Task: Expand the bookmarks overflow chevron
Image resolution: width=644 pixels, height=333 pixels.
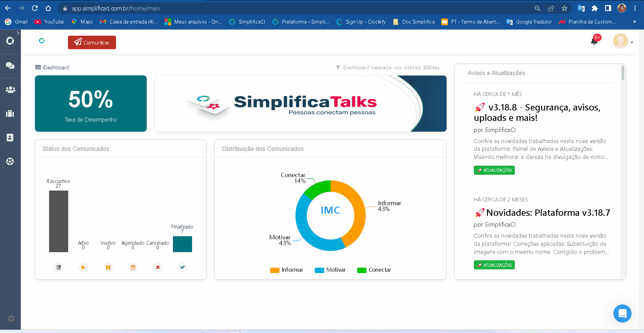Action: (634, 22)
